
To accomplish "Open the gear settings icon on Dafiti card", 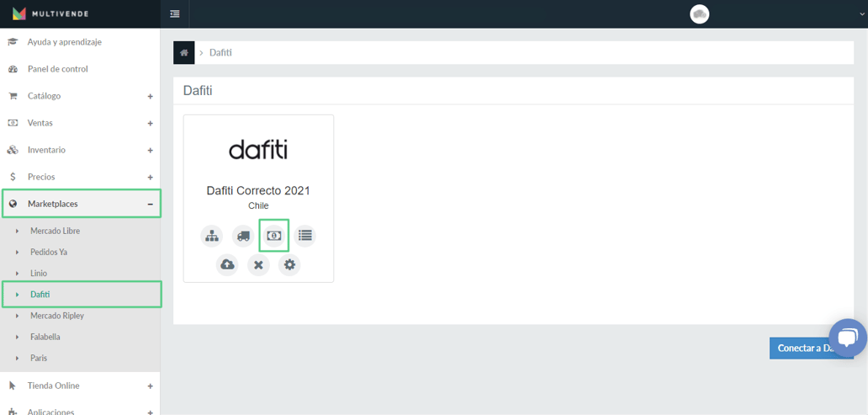I will coord(289,265).
